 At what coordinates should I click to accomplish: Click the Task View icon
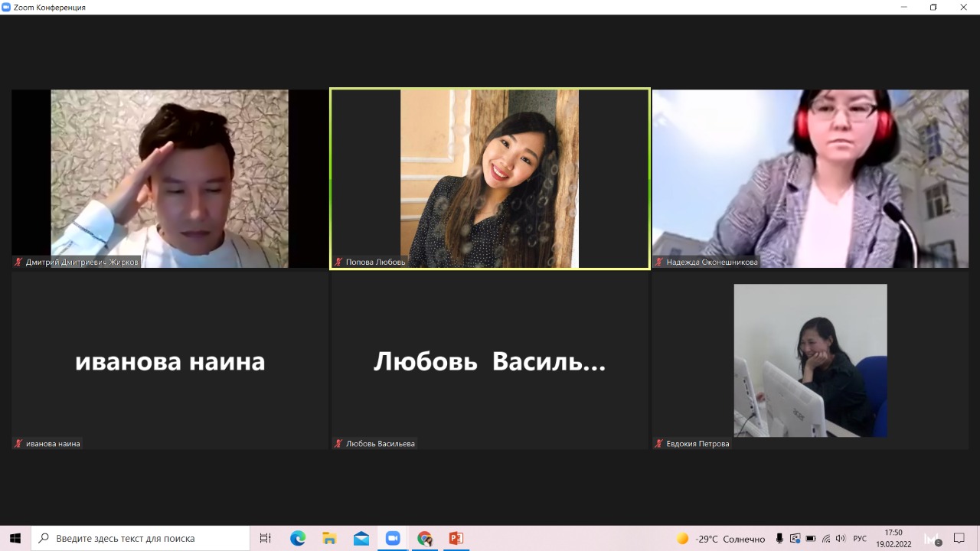[x=266, y=538]
